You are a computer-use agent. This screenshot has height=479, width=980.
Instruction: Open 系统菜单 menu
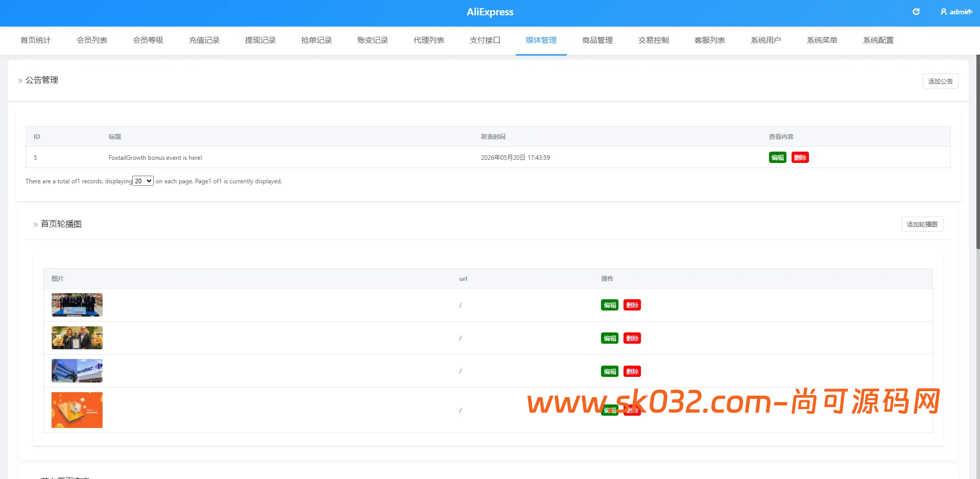(822, 40)
